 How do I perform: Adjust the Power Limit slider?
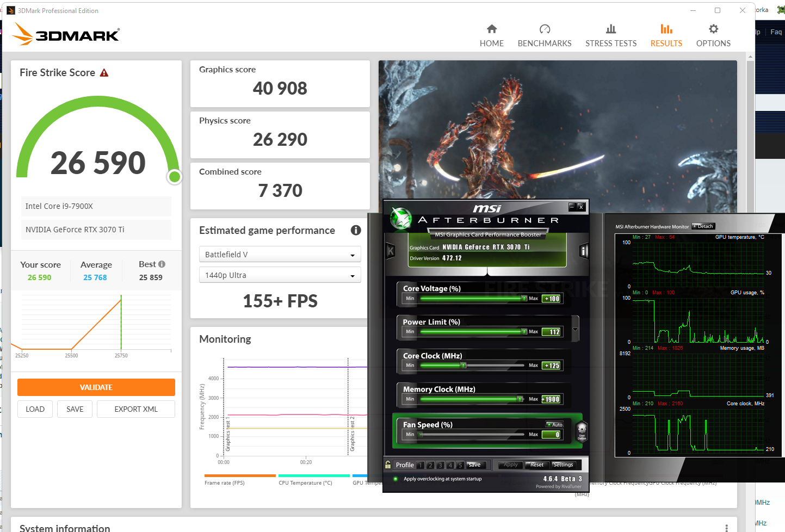coord(473,332)
